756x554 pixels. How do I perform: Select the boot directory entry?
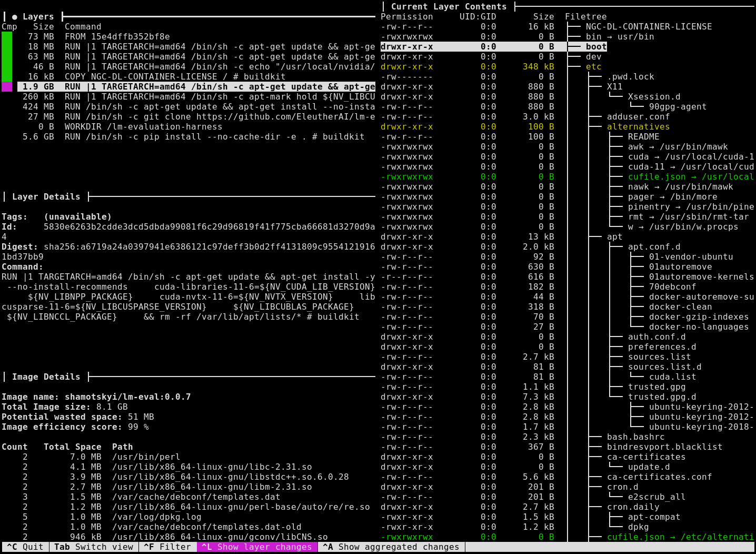tap(596, 47)
